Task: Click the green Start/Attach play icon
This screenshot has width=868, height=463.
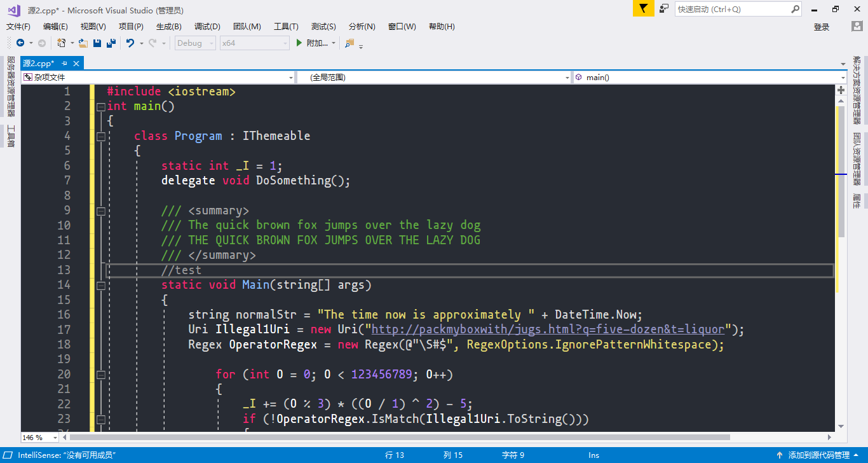Action: [x=299, y=43]
